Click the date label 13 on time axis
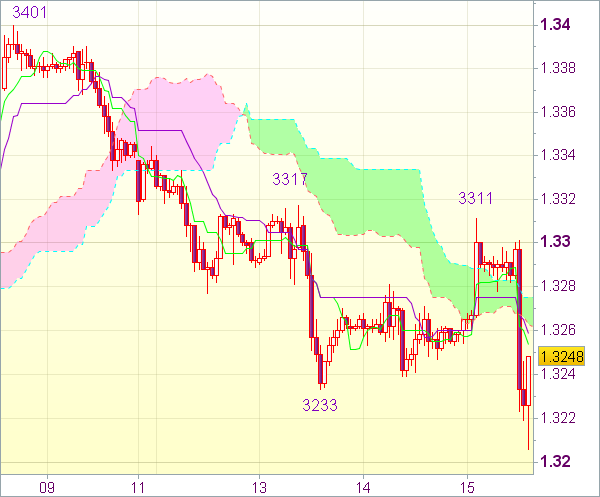 (x=259, y=488)
